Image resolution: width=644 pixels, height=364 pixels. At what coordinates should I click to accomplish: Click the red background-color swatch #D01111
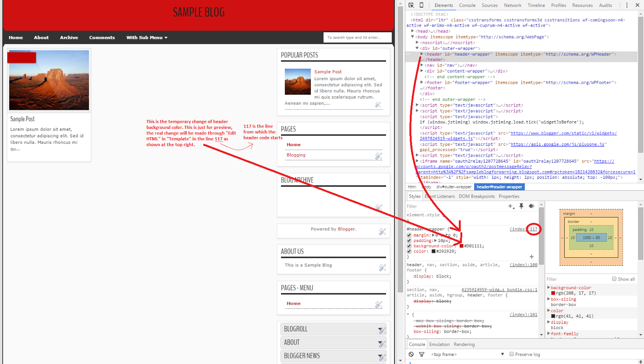(x=462, y=246)
